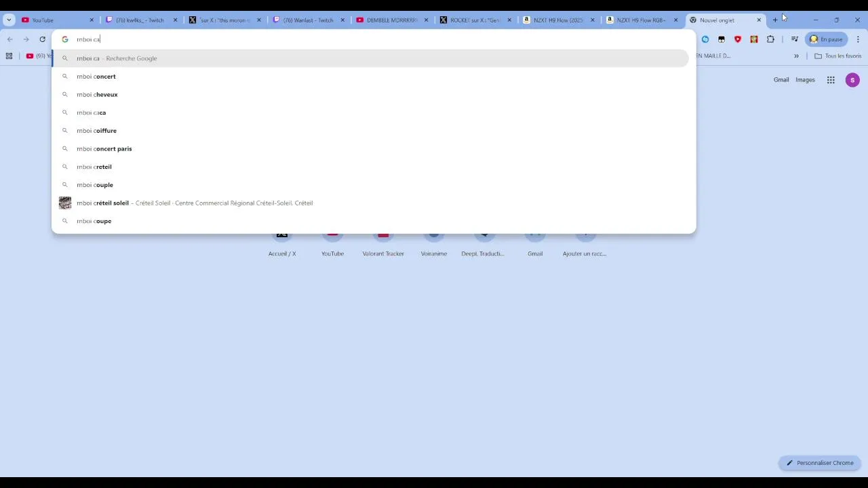Screen dimensions: 868x488
Task: Open the Images link
Action: [x=805, y=80]
